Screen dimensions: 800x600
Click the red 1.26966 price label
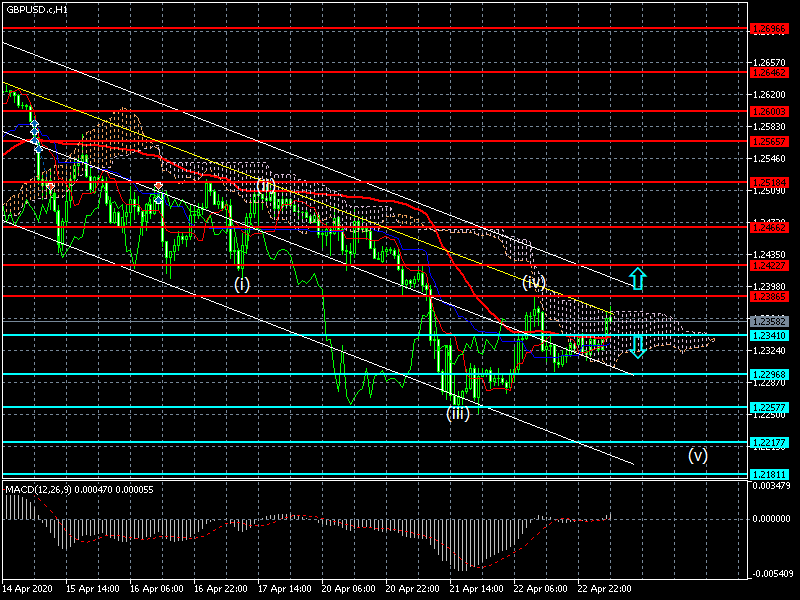coord(769,29)
